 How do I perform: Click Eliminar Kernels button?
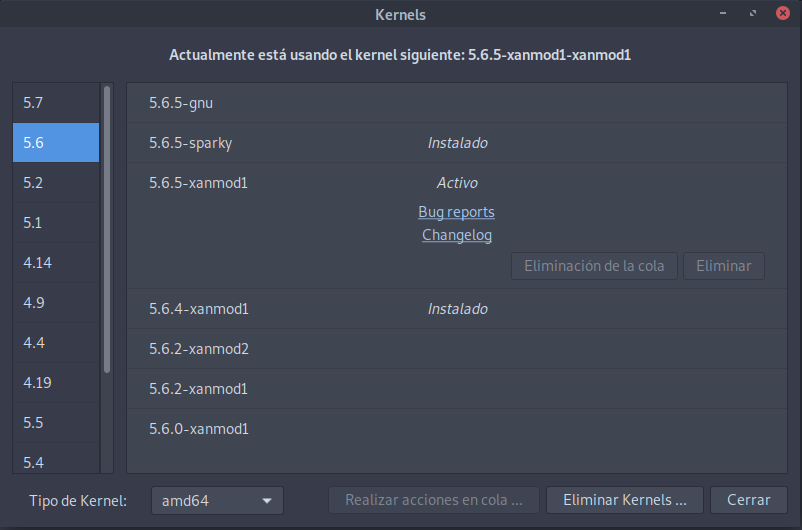click(x=625, y=500)
